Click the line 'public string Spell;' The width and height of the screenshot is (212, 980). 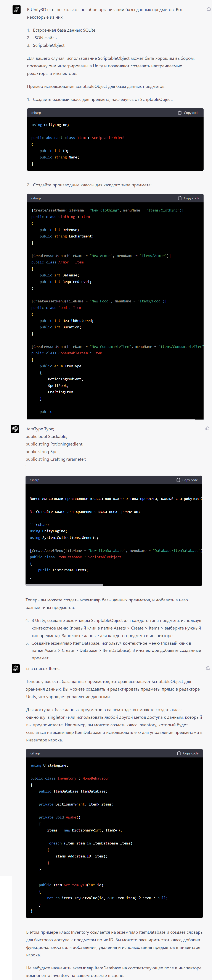point(43,452)
